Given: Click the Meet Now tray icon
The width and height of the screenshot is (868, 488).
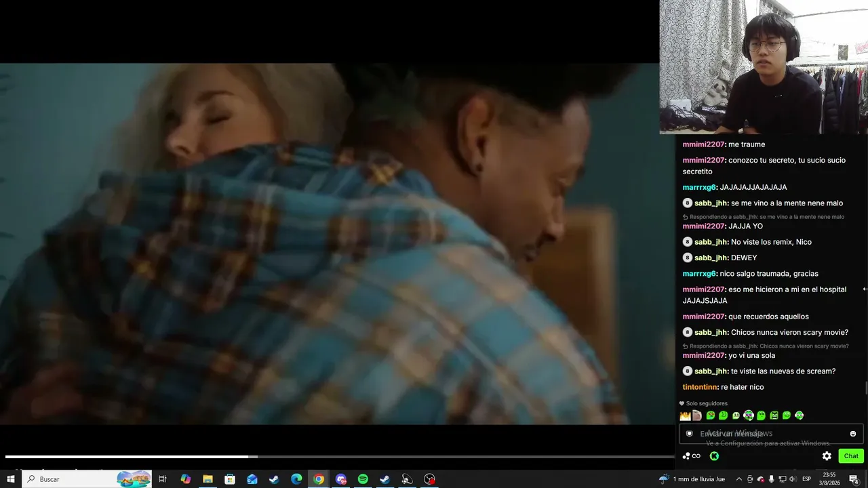Looking at the screenshot, I should (750, 479).
